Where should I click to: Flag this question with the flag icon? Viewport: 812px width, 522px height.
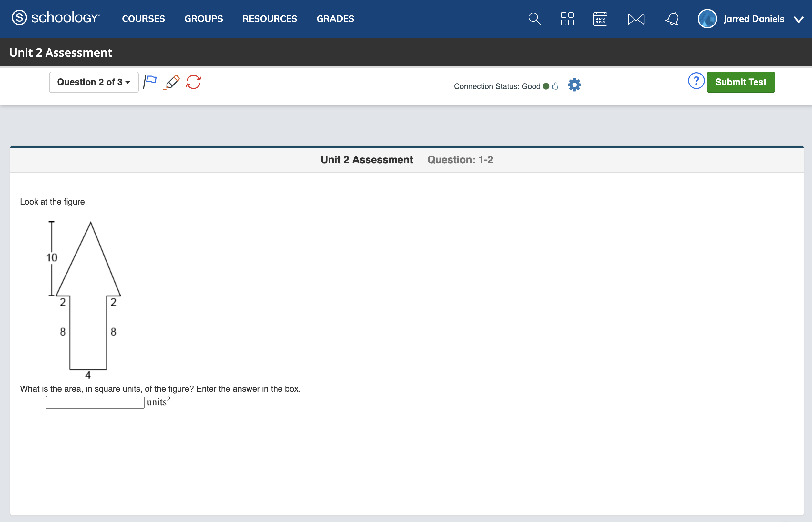click(150, 82)
